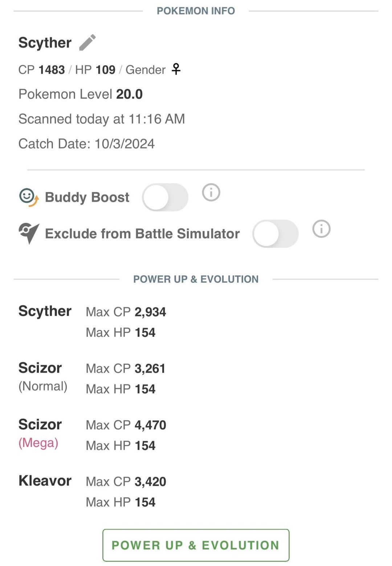Select the Scyther name title

(x=45, y=42)
